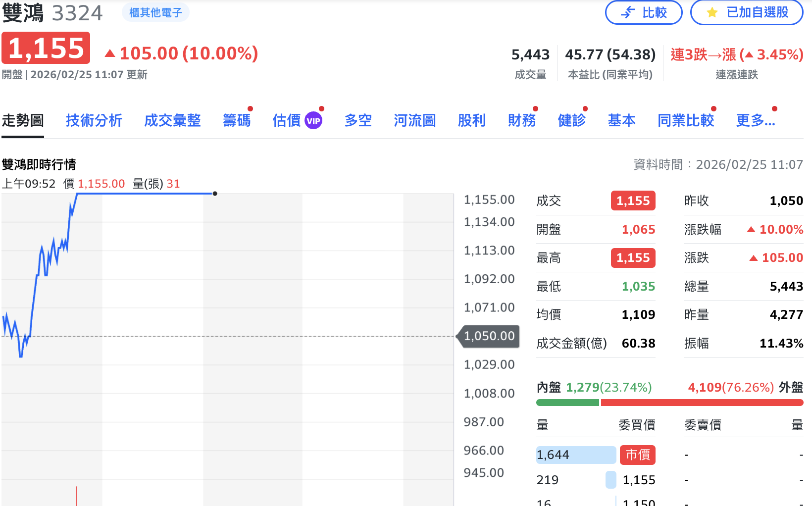
Task: Switch to the 基本 tab
Action: pos(621,120)
